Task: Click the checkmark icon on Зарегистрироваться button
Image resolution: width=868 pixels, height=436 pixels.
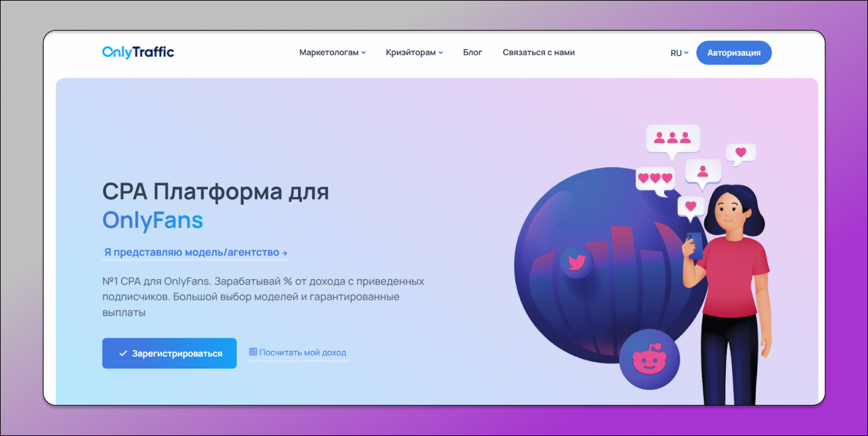Action: [123, 353]
